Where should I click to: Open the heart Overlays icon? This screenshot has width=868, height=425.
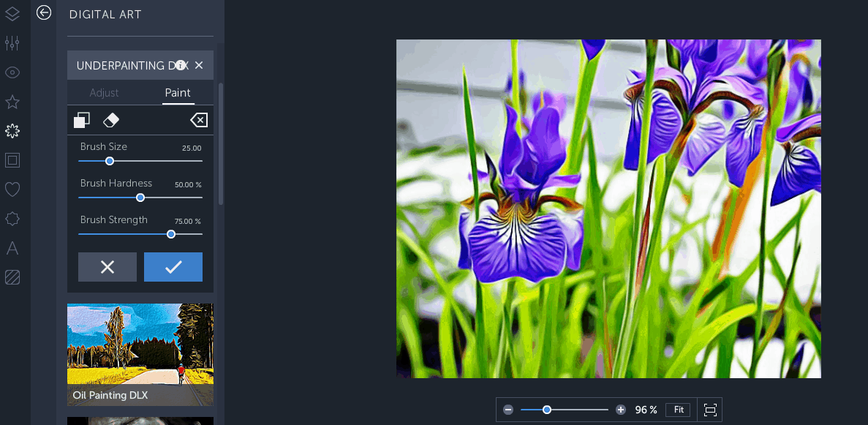(12, 189)
